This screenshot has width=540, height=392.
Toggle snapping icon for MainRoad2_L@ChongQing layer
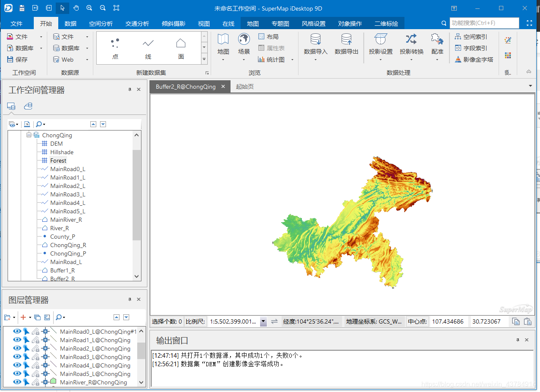(46, 348)
